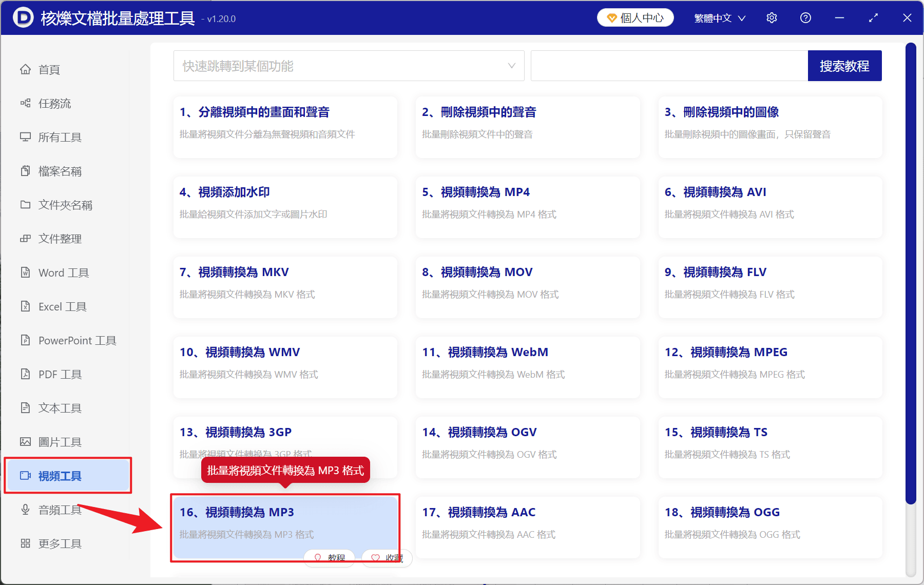Open card 8 視頻轉換為 MOV

(x=528, y=287)
